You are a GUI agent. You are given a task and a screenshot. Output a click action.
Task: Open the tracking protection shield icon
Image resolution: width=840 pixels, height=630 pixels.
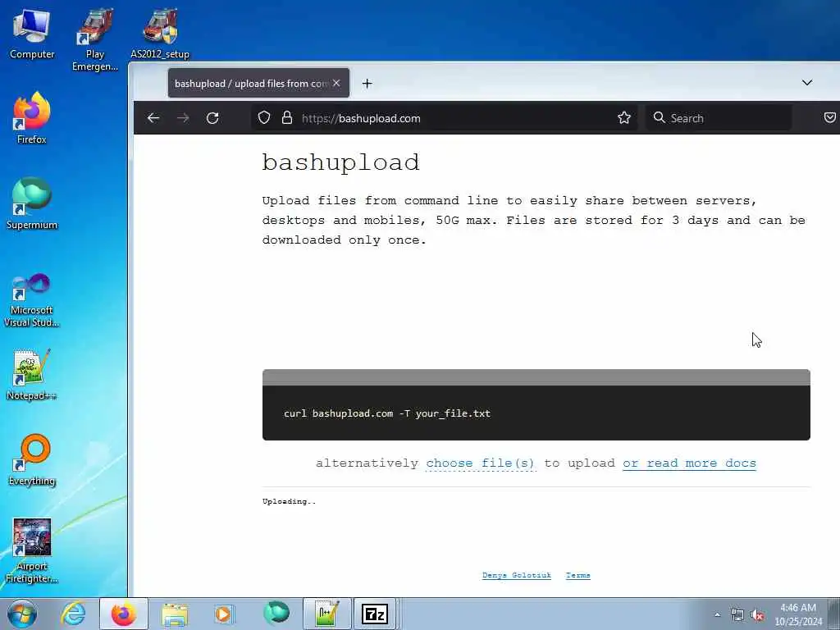point(264,118)
